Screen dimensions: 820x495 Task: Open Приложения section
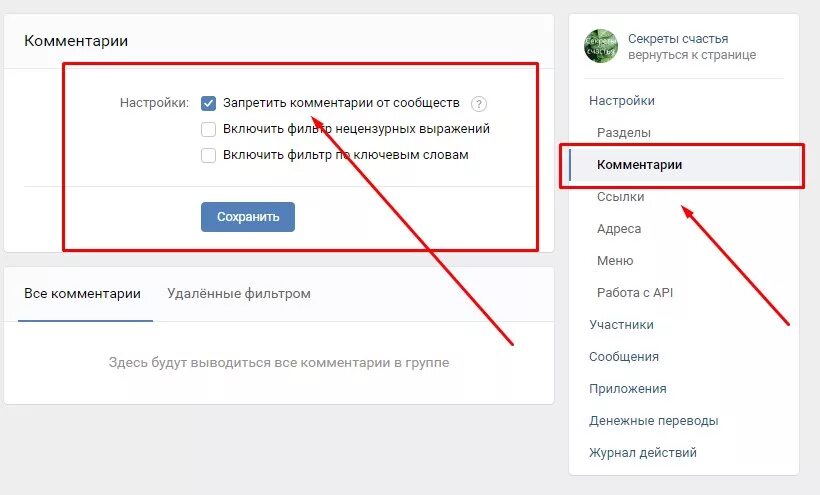click(628, 389)
